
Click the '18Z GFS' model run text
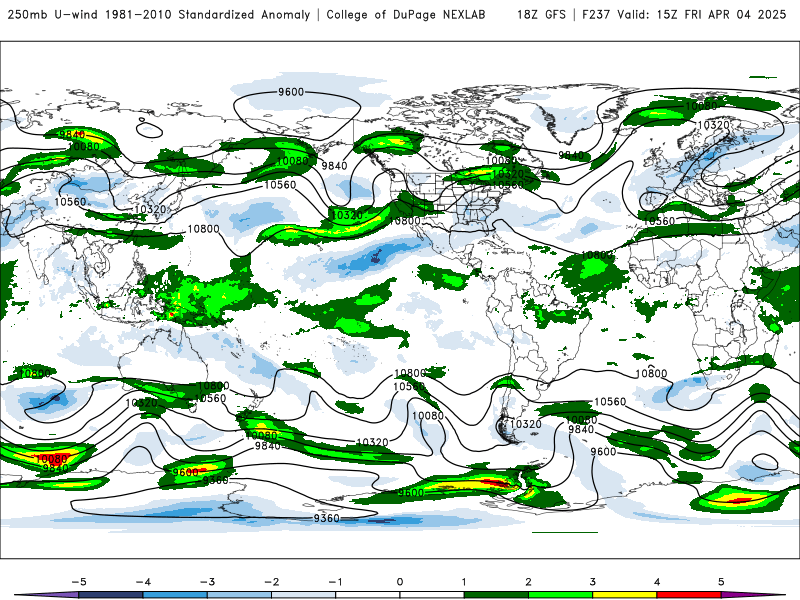click(x=541, y=15)
